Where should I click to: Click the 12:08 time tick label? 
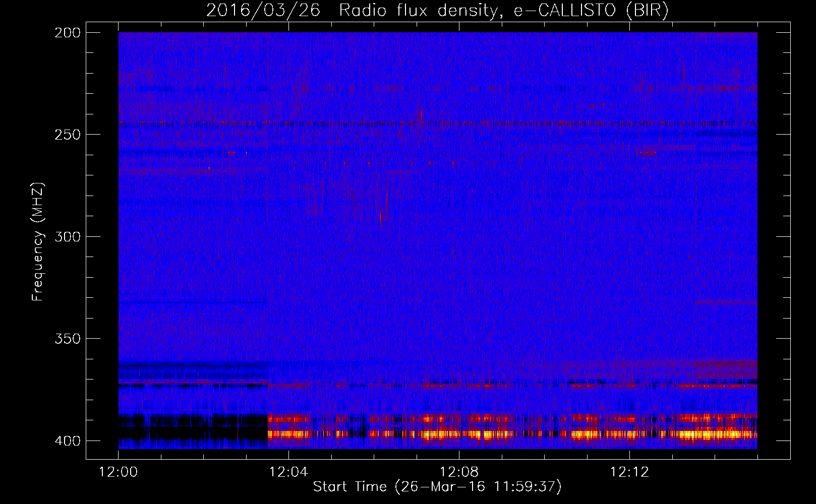coord(459,472)
